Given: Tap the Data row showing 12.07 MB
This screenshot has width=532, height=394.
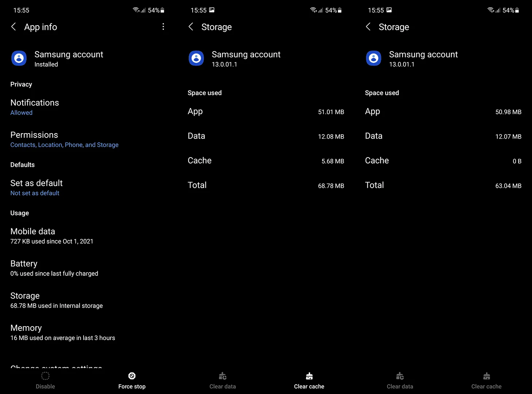Looking at the screenshot, I should 443,136.
